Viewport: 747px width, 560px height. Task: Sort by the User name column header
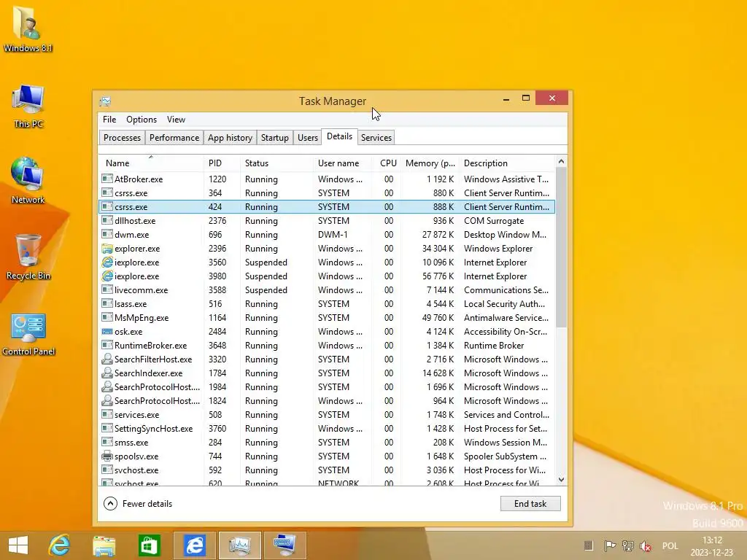342,163
